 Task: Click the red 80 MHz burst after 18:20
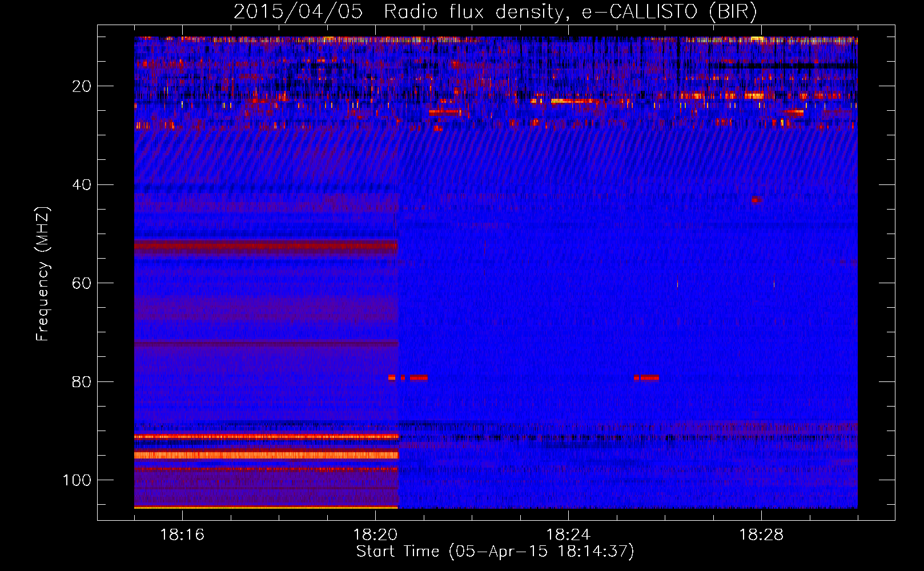point(417,377)
